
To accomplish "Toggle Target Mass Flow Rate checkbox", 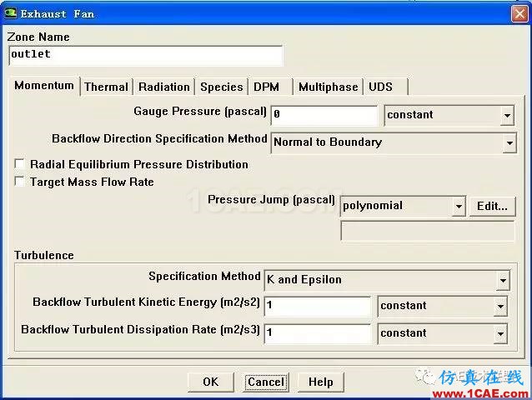I will pyautogui.click(x=20, y=182).
